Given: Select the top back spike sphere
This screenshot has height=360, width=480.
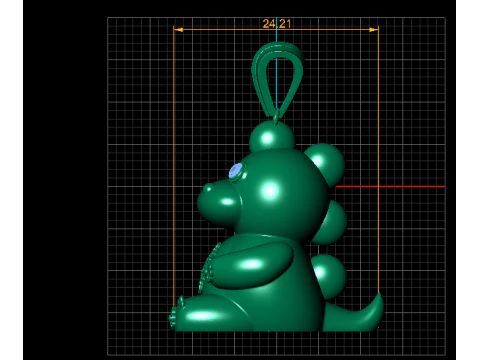Looking at the screenshot, I should coord(326,164).
